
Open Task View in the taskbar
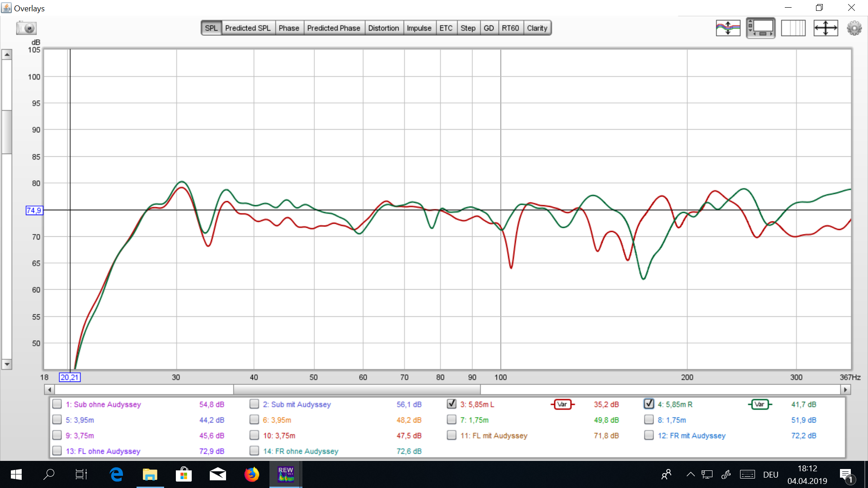click(81, 474)
